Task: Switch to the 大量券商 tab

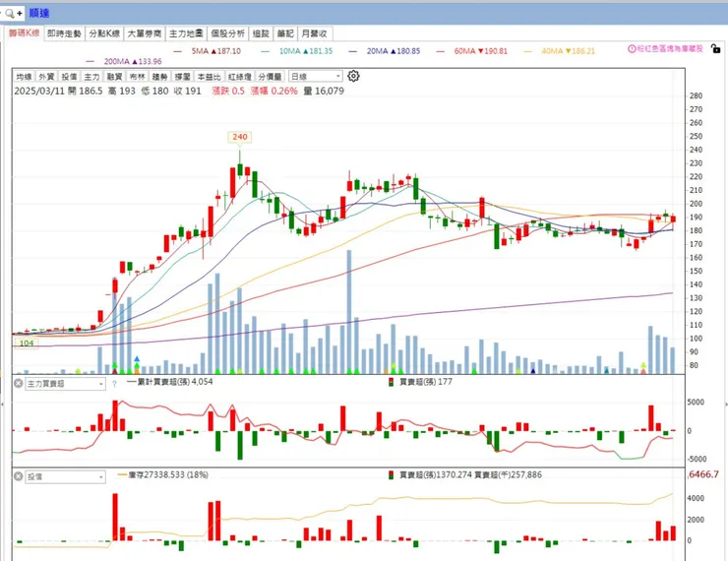Action: 145,33
